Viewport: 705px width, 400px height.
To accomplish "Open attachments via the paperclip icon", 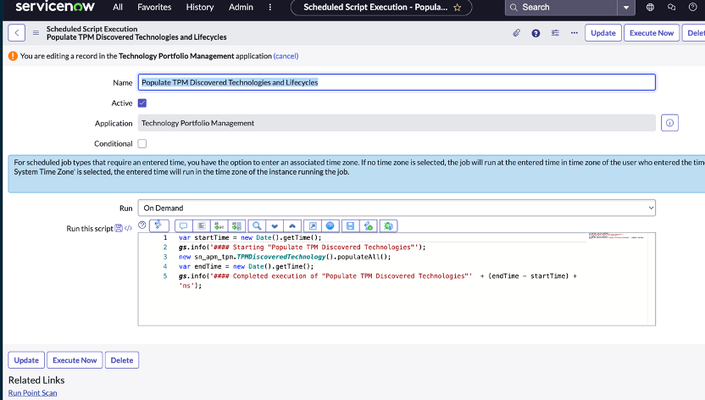I will pyautogui.click(x=517, y=33).
